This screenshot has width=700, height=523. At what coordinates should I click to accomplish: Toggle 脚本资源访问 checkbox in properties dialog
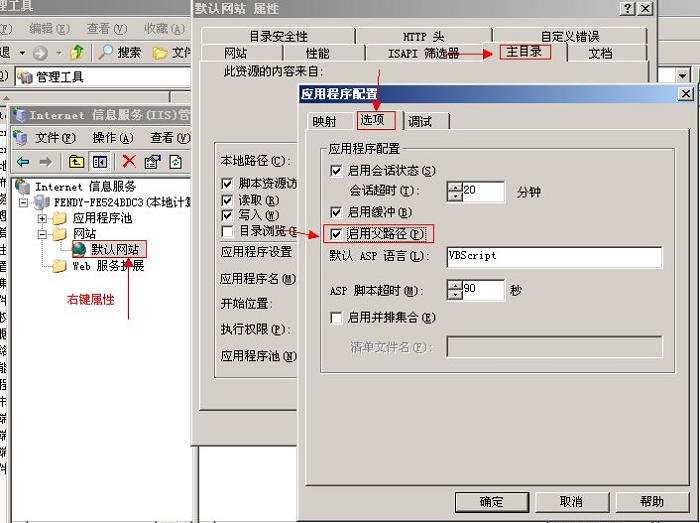pos(227,183)
